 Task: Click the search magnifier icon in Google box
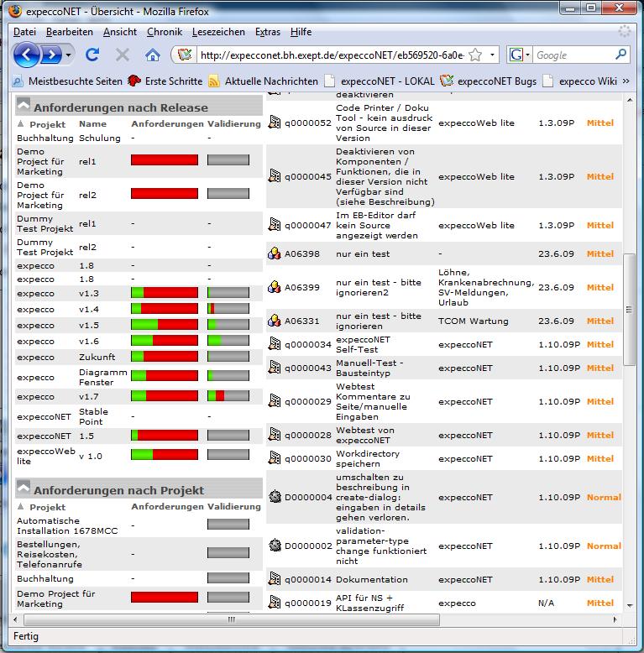click(620, 55)
